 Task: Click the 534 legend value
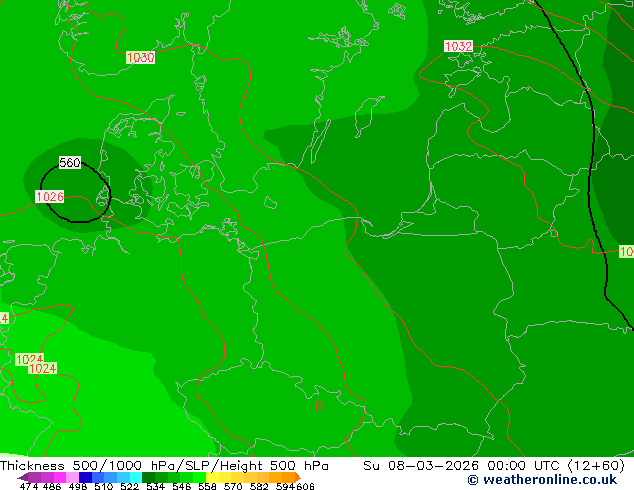[155, 486]
